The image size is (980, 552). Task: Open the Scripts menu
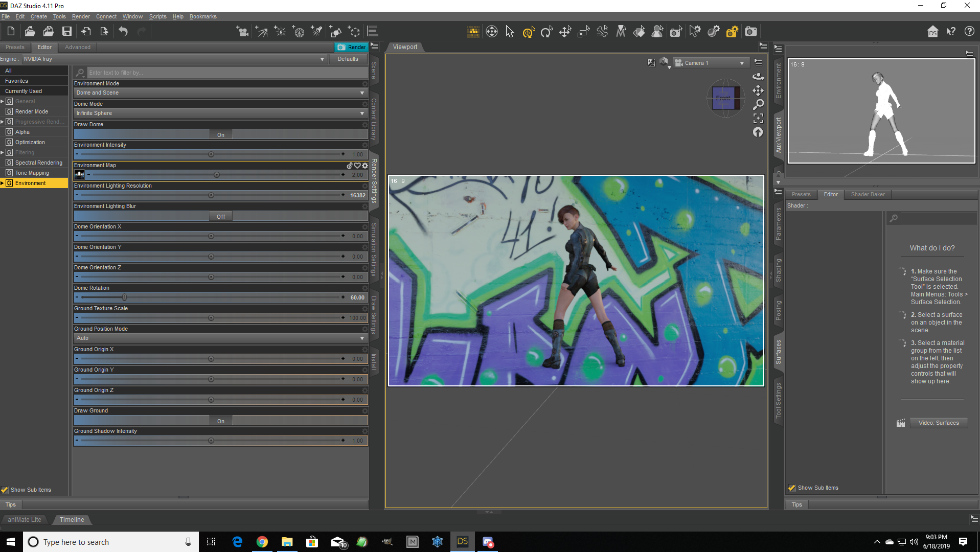pos(158,16)
